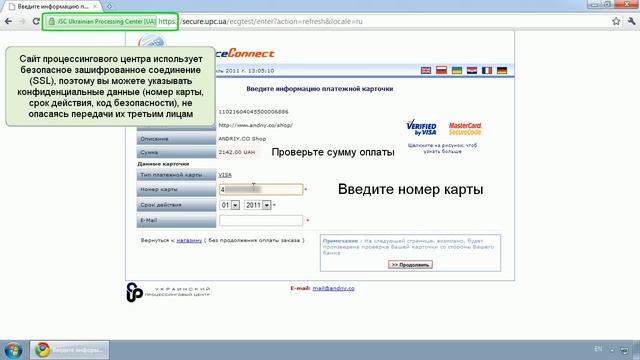Viewport: 640px width, 360px height.
Task: Click the EN language indicator in tray
Action: 598,349
